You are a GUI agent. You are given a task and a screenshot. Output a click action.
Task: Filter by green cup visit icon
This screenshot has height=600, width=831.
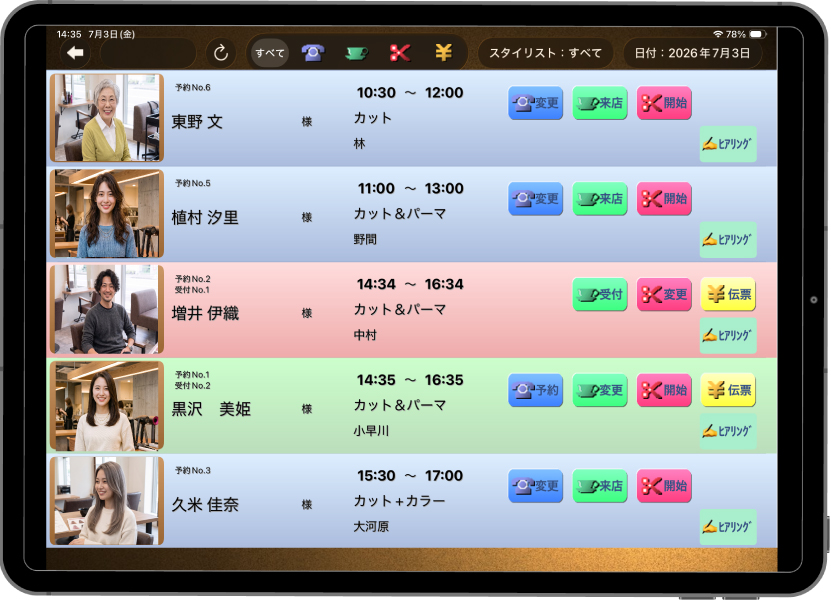click(x=356, y=53)
